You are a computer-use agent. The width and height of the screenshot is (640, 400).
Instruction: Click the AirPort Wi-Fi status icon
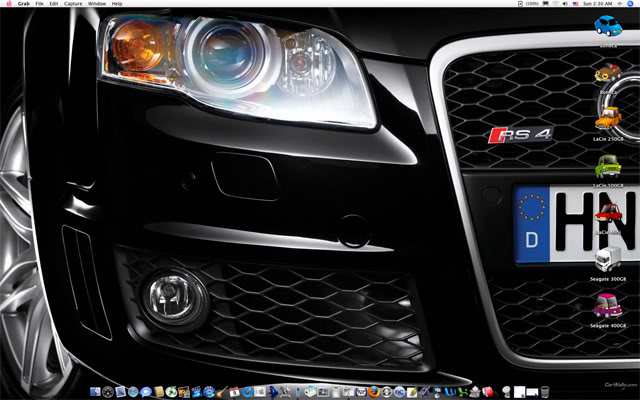(x=556, y=4)
